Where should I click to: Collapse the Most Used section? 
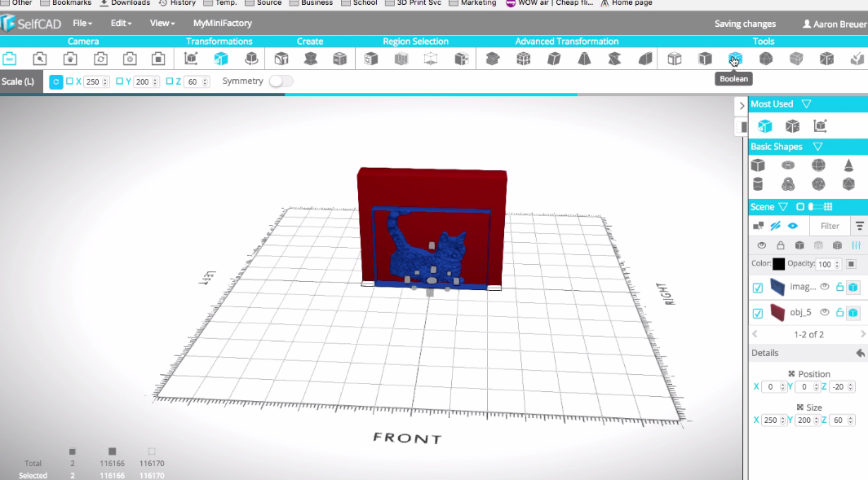point(807,104)
